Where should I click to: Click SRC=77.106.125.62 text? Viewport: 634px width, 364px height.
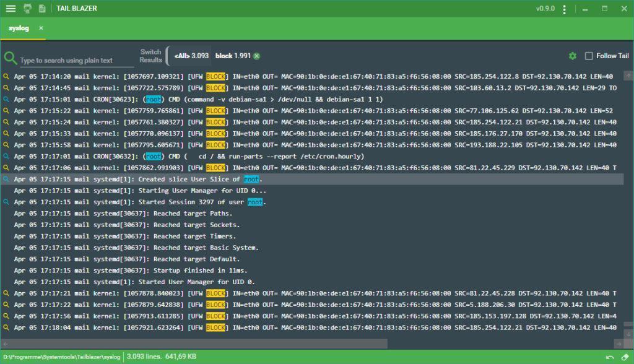(x=487, y=110)
